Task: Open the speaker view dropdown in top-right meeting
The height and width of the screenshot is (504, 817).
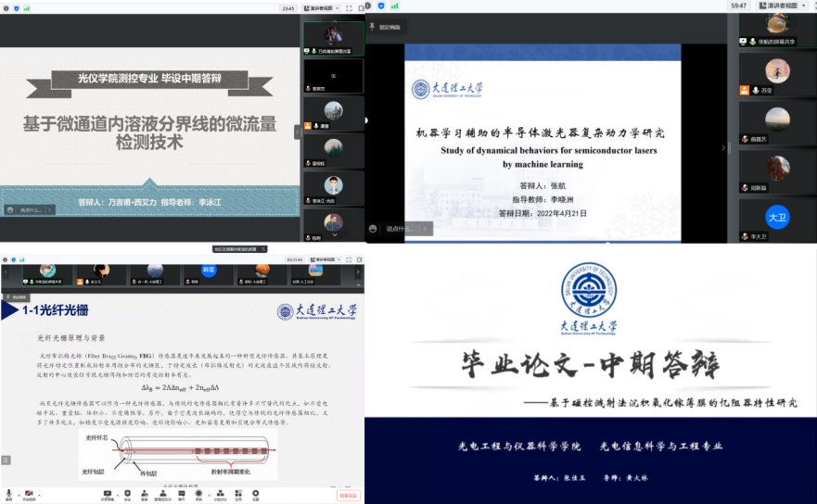Action: pyautogui.click(x=782, y=6)
